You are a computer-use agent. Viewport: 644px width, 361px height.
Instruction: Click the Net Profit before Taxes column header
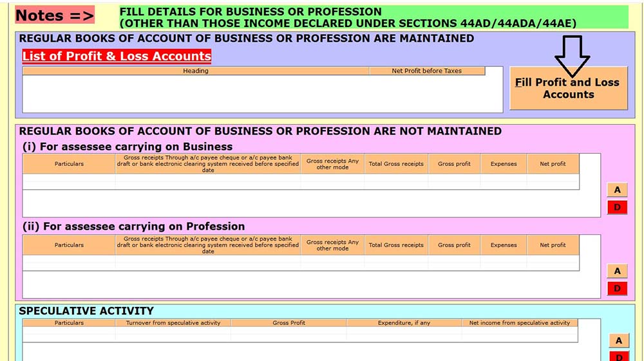click(426, 71)
